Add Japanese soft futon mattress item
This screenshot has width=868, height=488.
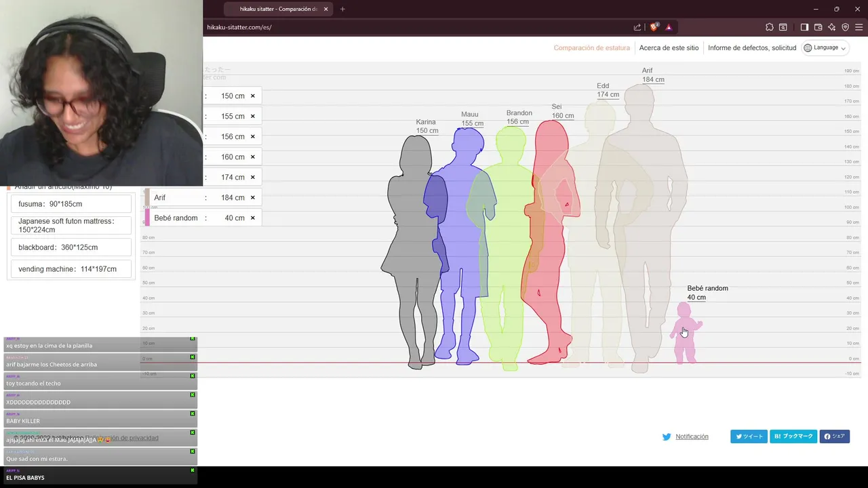pos(71,226)
